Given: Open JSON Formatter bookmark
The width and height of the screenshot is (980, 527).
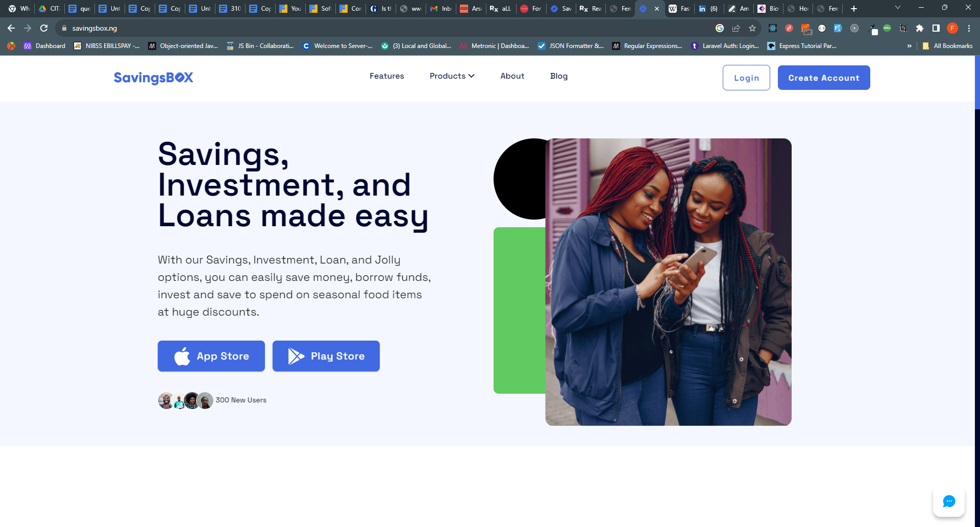Looking at the screenshot, I should coord(571,46).
